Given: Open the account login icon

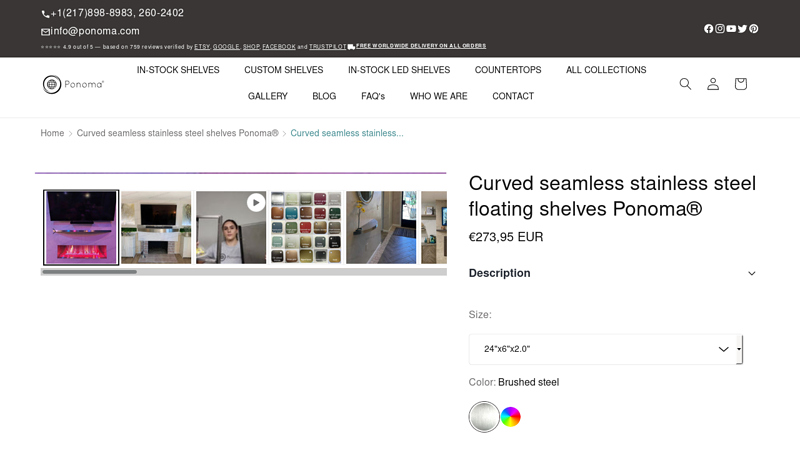Looking at the screenshot, I should [713, 84].
